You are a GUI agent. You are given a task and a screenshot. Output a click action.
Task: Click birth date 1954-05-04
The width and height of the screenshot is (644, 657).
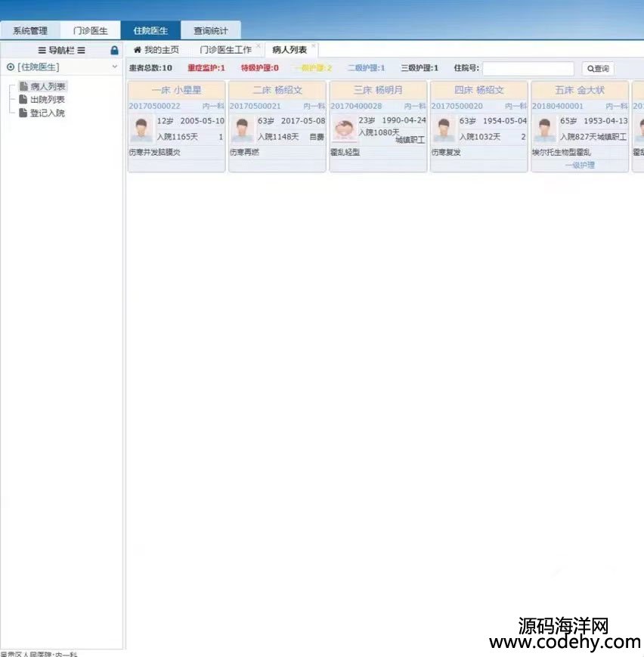505,121
